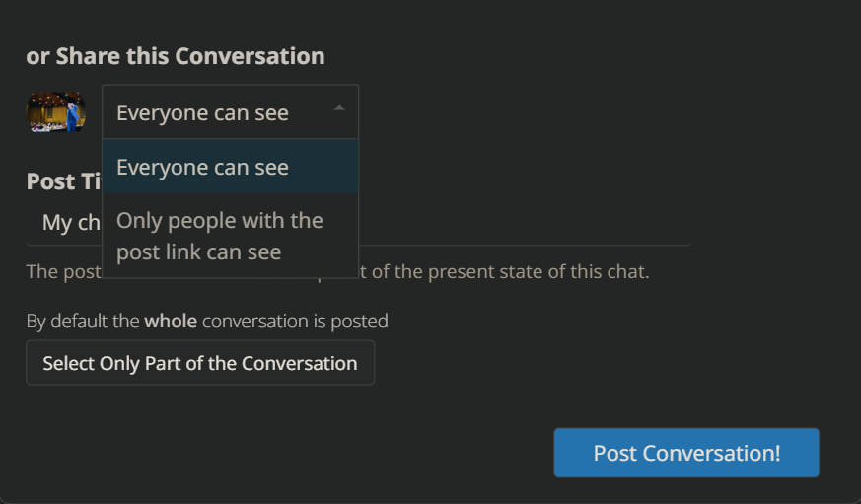Click the user avatar thumbnail image
Viewport: 861px width, 504px height.
coord(56,112)
